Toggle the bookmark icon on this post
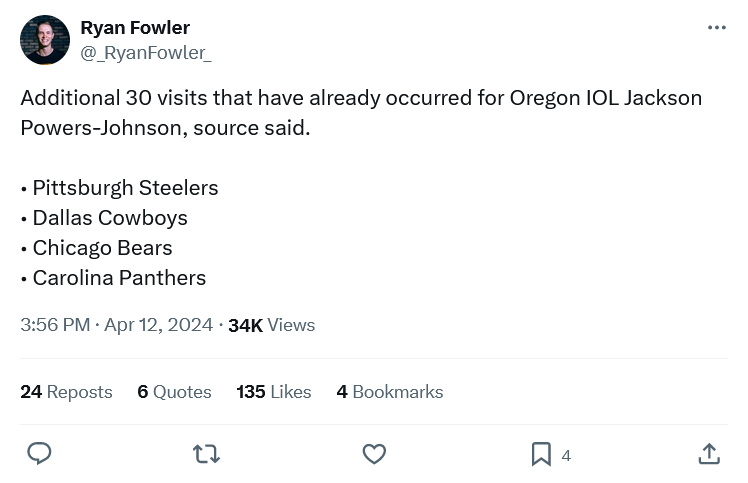The width and height of the screenshot is (748, 483). (541, 454)
